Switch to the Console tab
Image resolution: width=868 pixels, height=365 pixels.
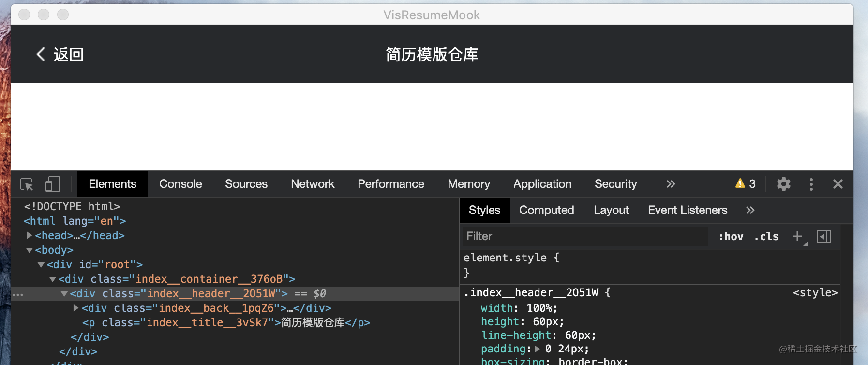point(180,184)
